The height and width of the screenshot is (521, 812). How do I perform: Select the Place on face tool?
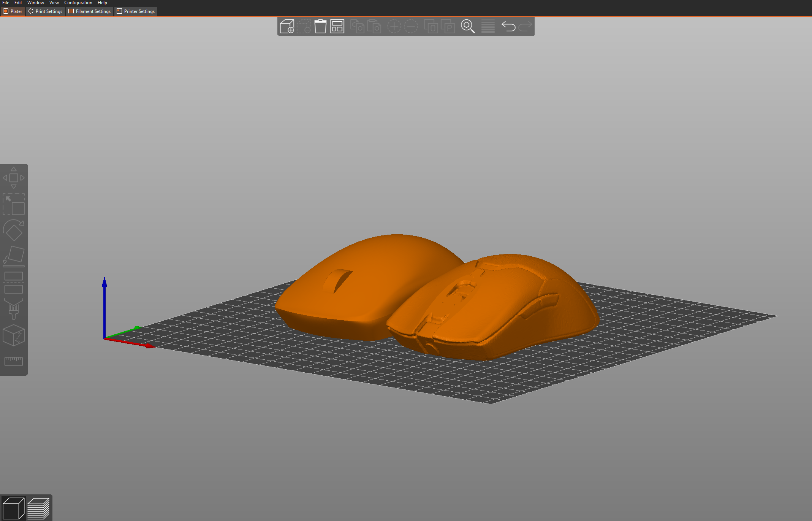click(14, 256)
